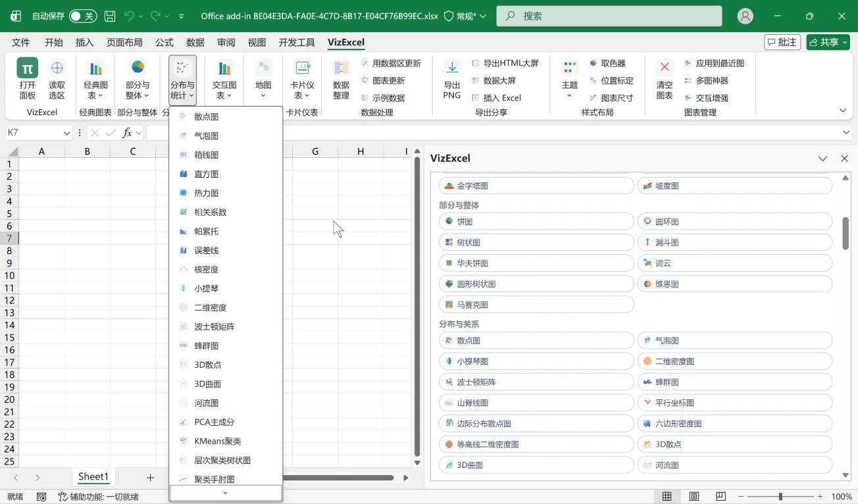Click the 饼图 button in VizExcel panel
Screen dimensions: 858x504
[x=536, y=222]
